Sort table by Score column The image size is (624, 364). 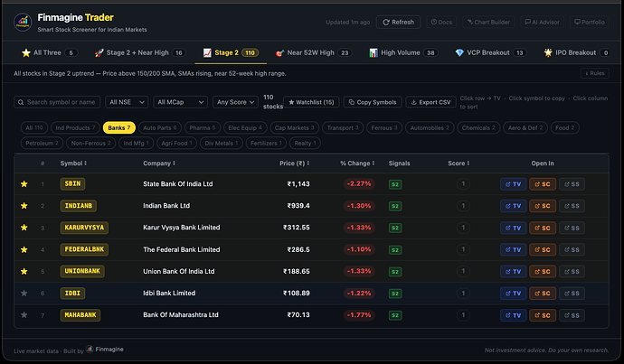[x=459, y=163]
